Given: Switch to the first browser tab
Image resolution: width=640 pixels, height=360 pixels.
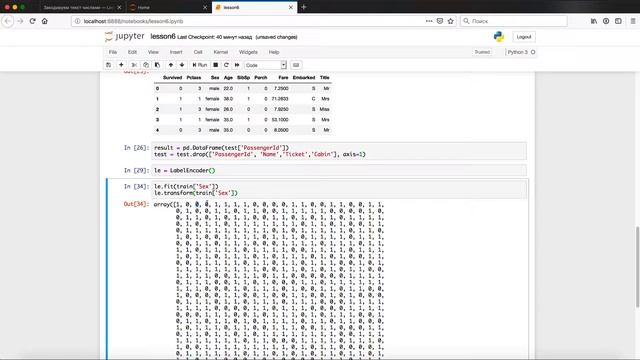Looking at the screenshot, I should click(82, 7).
